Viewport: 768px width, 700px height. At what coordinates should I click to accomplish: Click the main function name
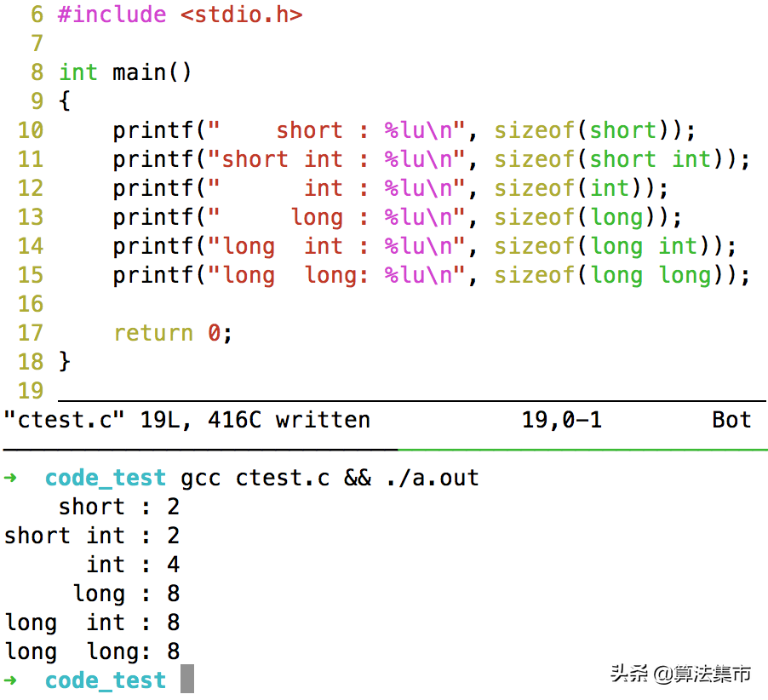tap(139, 72)
